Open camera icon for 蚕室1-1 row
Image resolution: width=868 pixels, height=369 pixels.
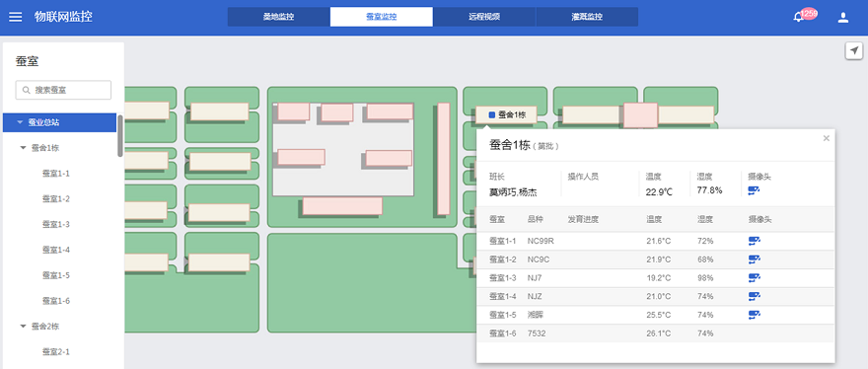coord(754,241)
